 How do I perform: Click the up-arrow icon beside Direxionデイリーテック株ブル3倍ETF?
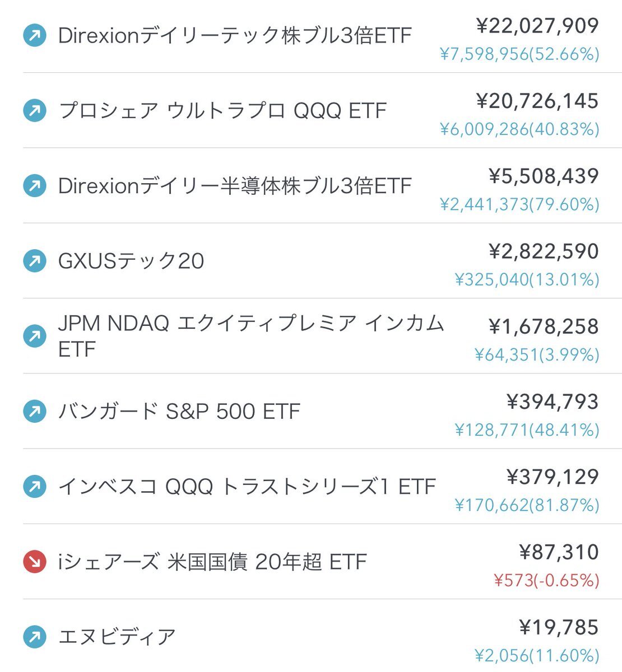pyautogui.click(x=35, y=36)
